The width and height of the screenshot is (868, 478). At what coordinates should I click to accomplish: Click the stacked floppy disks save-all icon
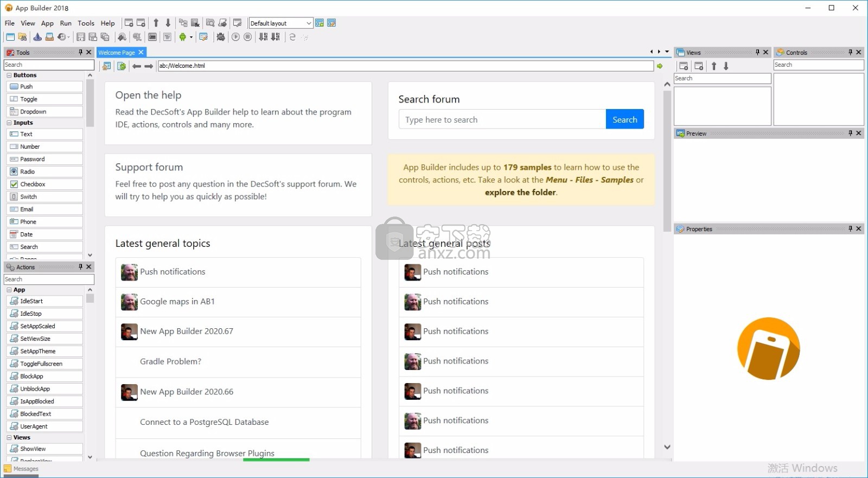[105, 37]
